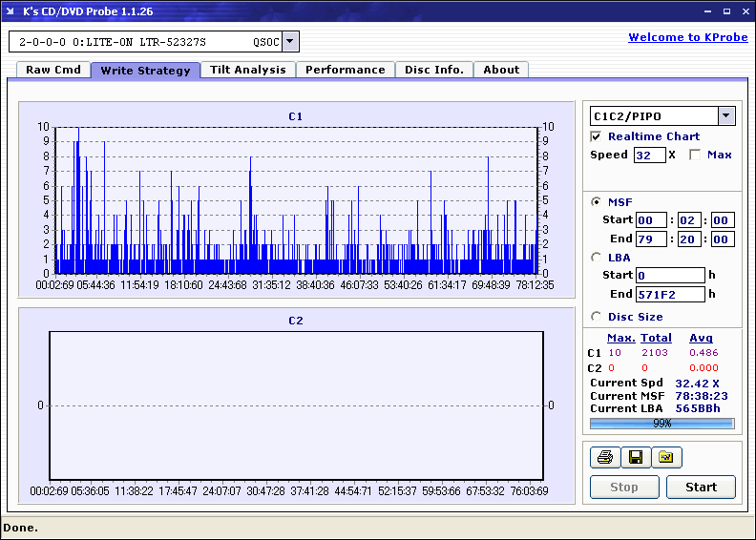Viewport: 756px width, 540px height.
Task: Select the MSF radio button
Action: (x=597, y=201)
